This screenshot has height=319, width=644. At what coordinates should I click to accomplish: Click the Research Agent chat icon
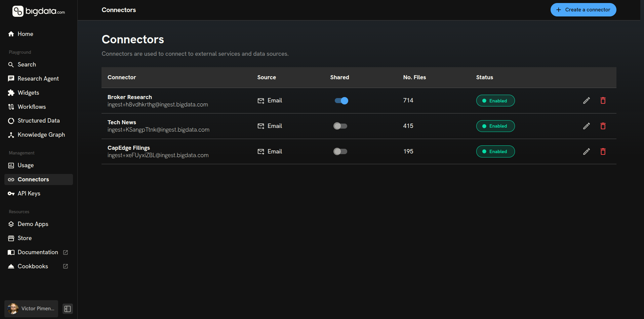[x=11, y=79]
